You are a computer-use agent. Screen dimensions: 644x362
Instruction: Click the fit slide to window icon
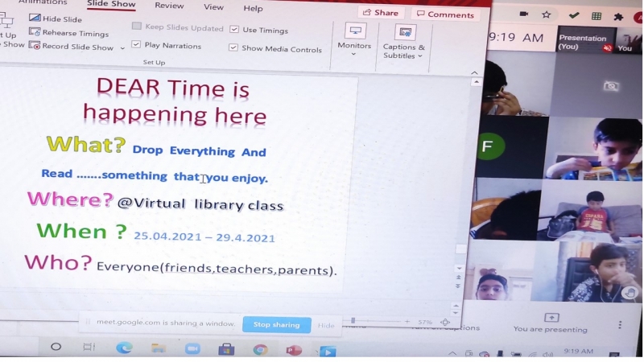[x=445, y=322]
